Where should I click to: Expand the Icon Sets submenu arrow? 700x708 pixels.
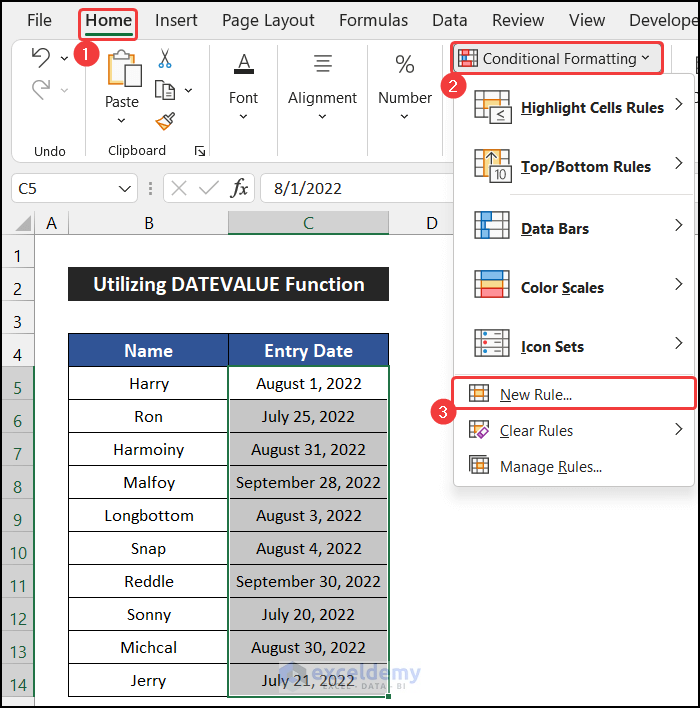[x=678, y=343]
